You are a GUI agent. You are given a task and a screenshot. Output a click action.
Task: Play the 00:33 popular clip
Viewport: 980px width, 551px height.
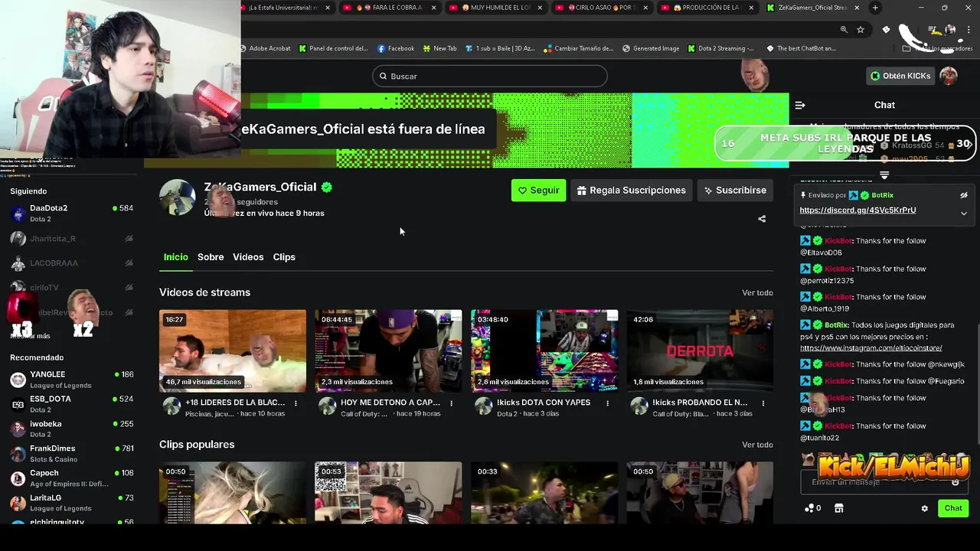544,493
